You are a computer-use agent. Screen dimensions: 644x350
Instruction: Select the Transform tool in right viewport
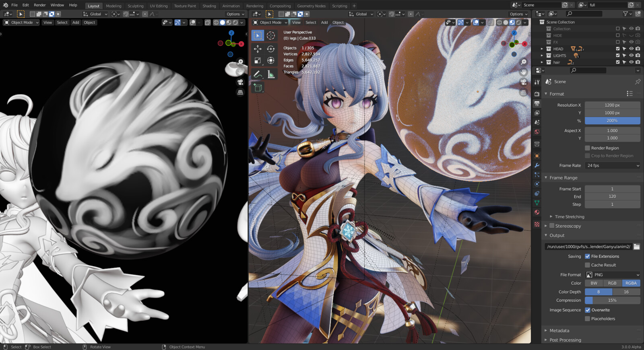tap(271, 61)
